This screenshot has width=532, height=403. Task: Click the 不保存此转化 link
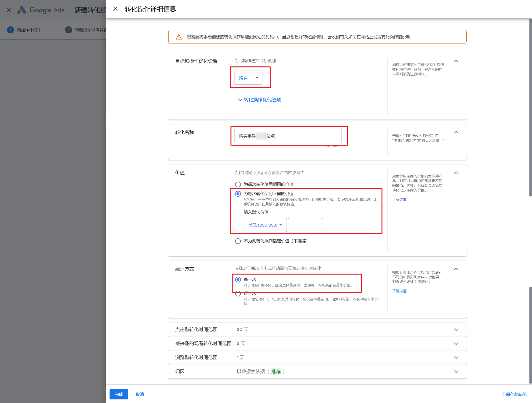click(514, 394)
